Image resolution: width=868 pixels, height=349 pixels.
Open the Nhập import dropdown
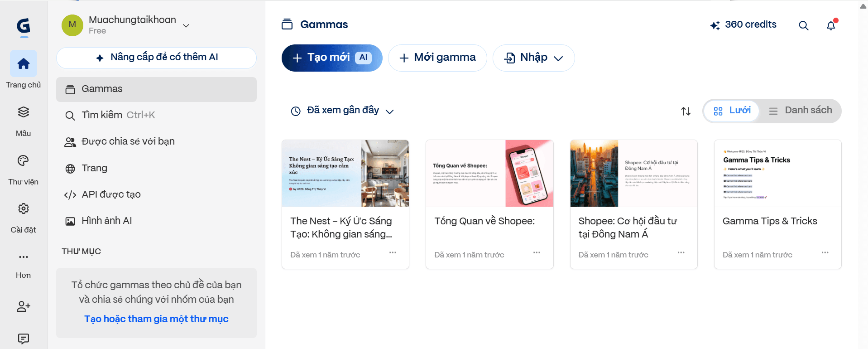pos(534,58)
